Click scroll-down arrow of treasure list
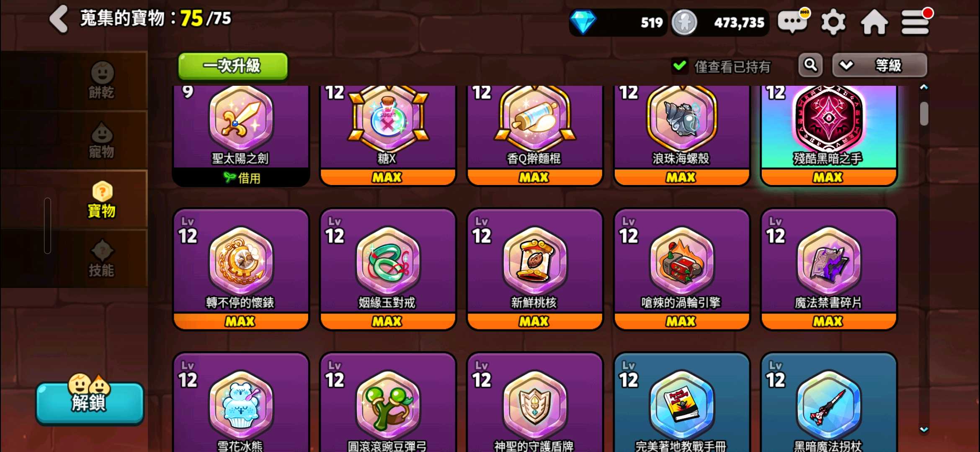 point(924,429)
